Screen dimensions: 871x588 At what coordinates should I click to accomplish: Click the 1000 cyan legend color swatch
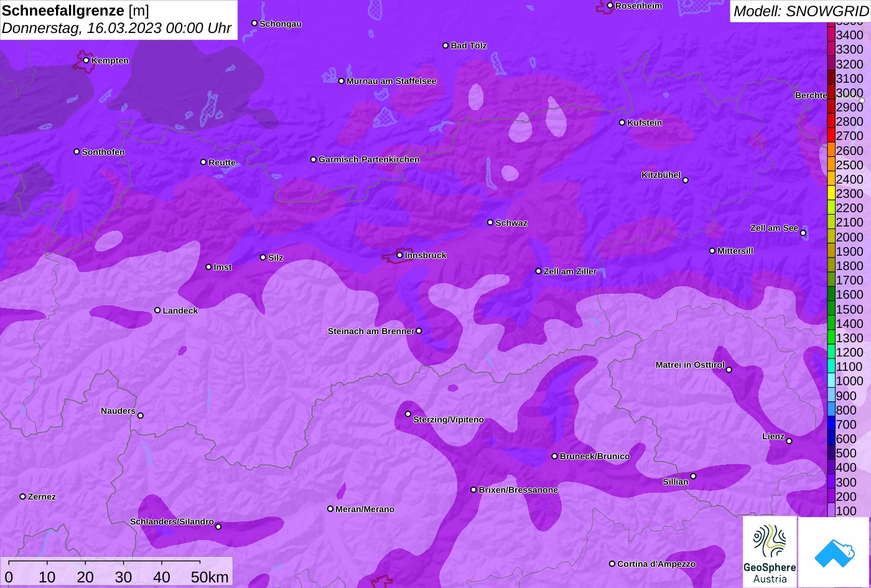(831, 381)
